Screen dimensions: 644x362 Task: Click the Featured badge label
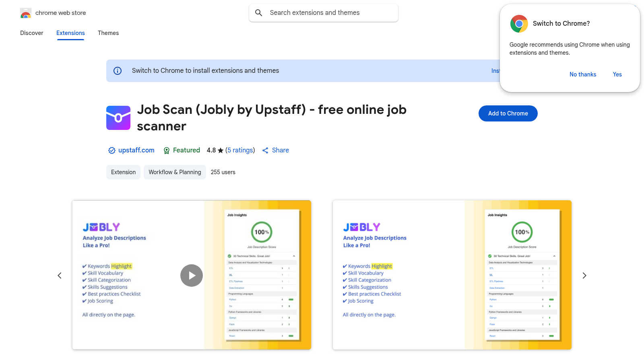[186, 150]
